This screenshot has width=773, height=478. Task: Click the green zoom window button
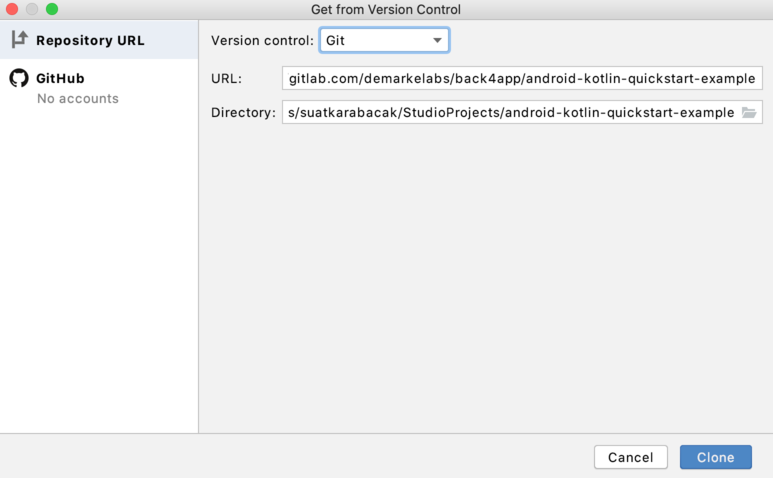52,9
